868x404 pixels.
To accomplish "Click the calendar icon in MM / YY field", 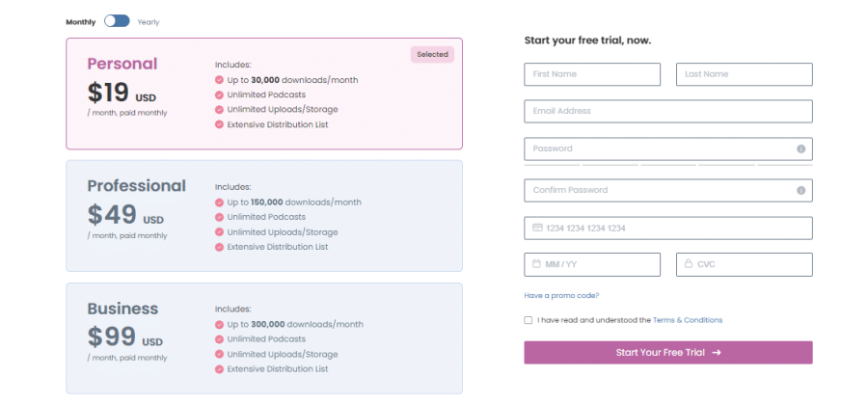I will click(536, 264).
